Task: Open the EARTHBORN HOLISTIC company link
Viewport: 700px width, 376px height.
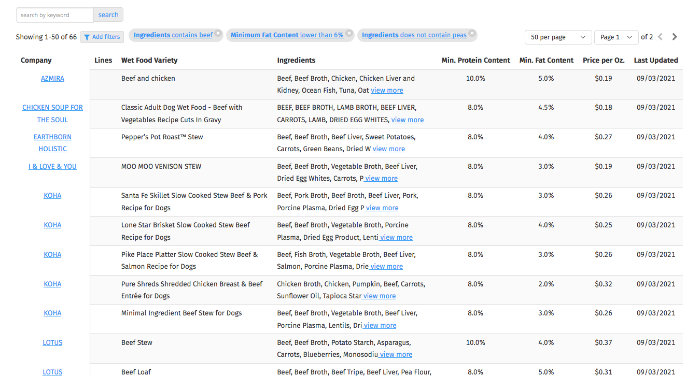Action: coord(52,142)
